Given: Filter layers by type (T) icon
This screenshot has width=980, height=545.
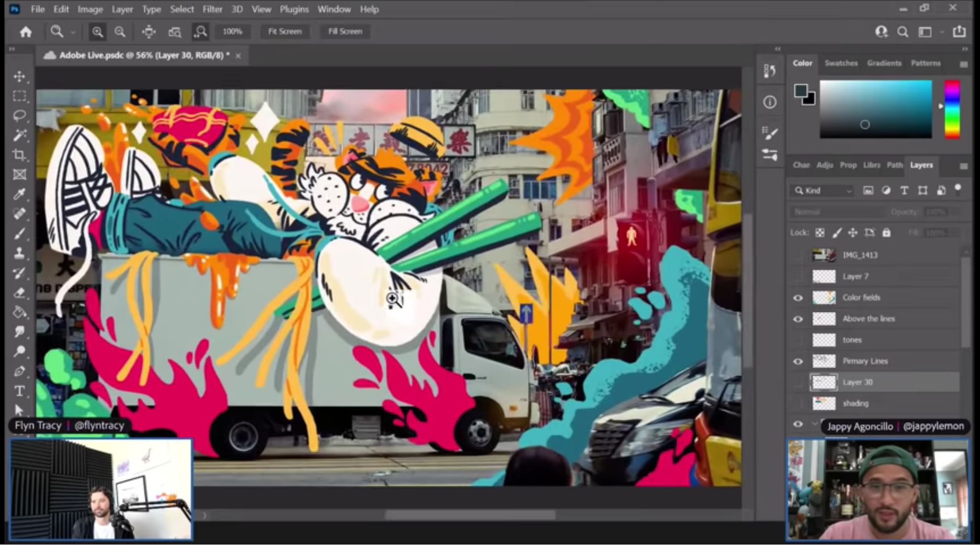Looking at the screenshot, I should [x=904, y=191].
